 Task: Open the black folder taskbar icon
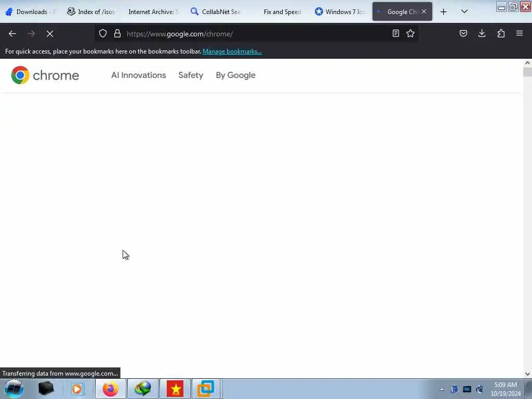point(46,389)
